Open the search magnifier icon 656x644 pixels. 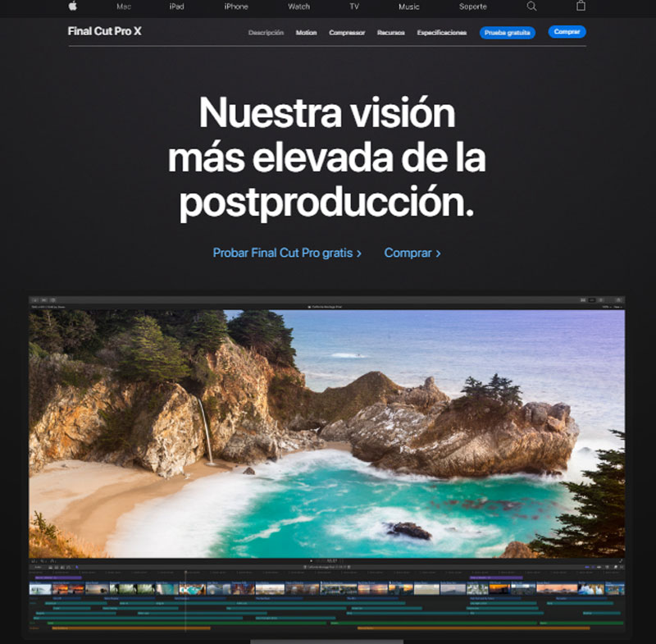pyautogui.click(x=531, y=6)
